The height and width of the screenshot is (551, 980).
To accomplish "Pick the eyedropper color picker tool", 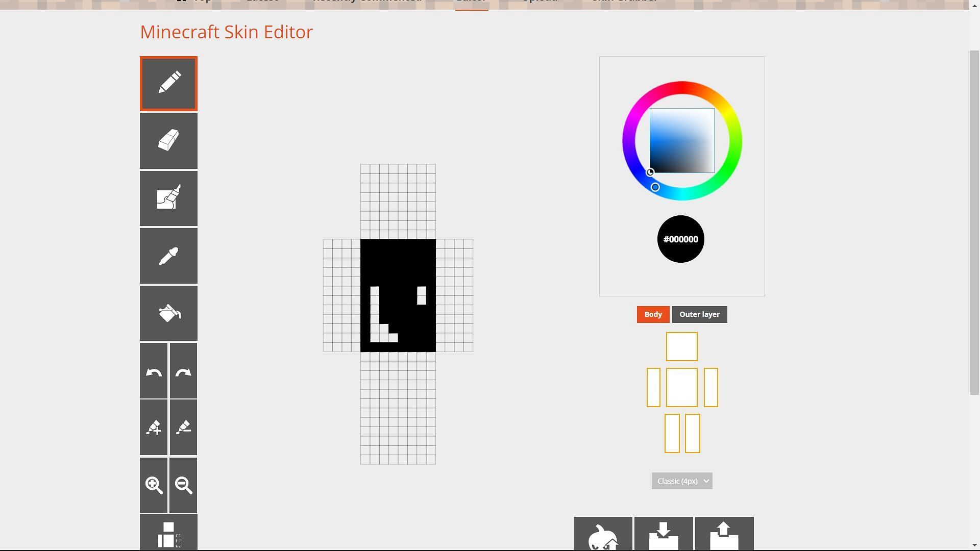I will 168,256.
